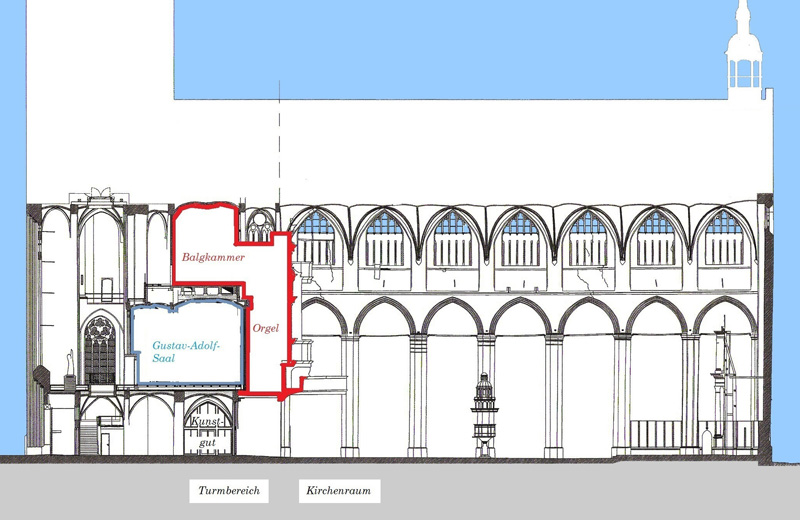Click the 'Kirchenraum' caption box
Screen dimensions: 800x520
coord(339,491)
